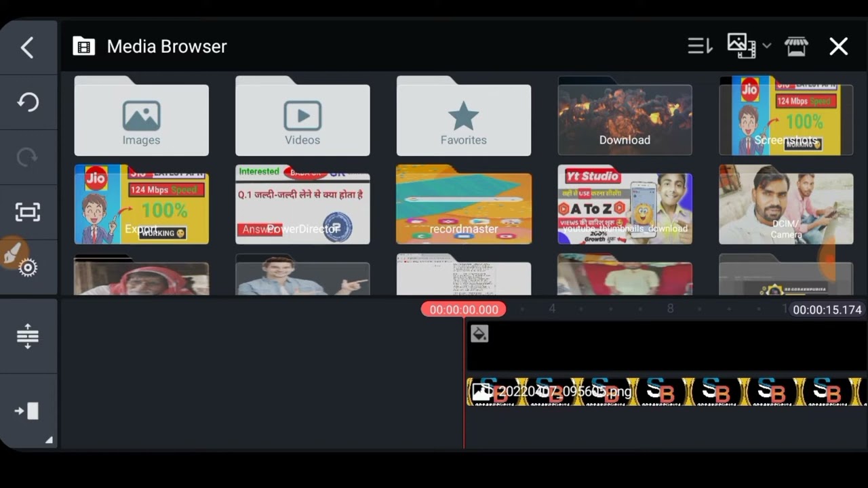The height and width of the screenshot is (488, 868).
Task: Tap the fill bucket icon on the timeline
Action: pyautogui.click(x=479, y=333)
